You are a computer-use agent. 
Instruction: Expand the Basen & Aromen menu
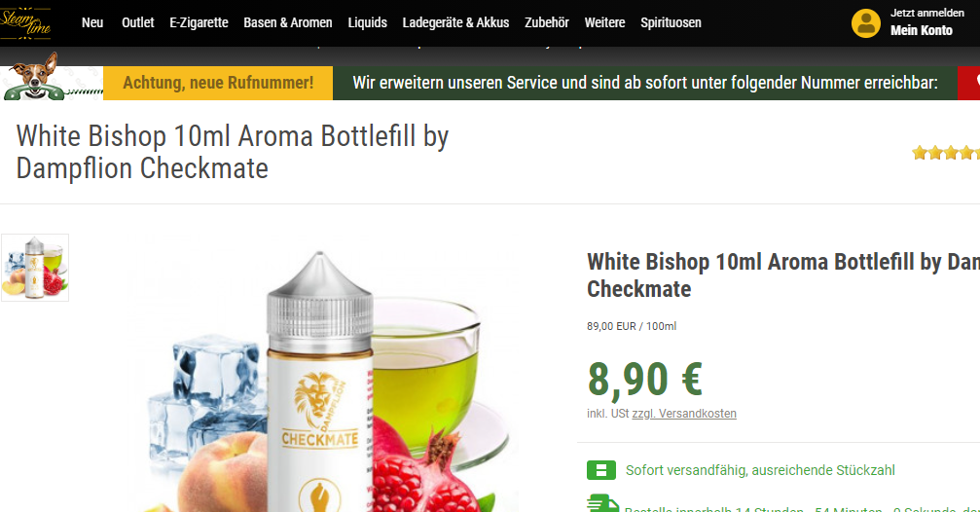pyautogui.click(x=287, y=22)
